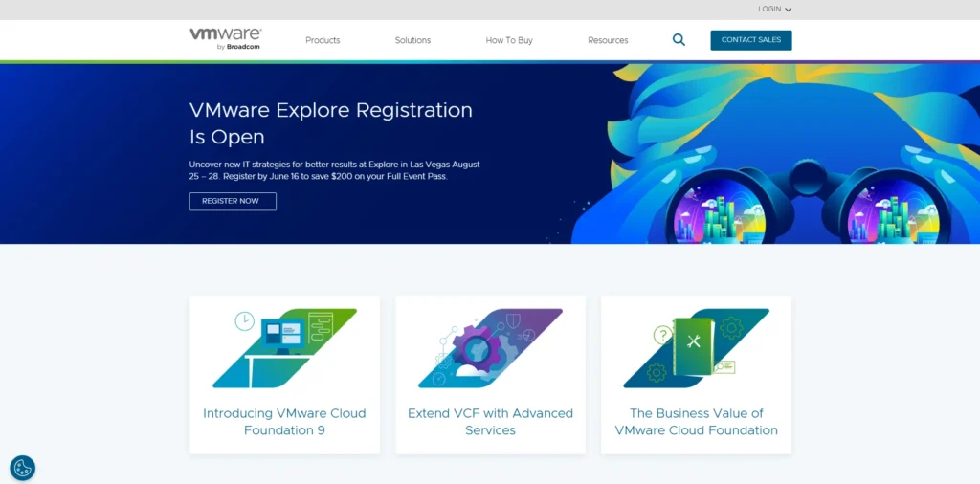The height and width of the screenshot is (484, 980).
Task: Click the REGISTER NOW button
Action: coord(233,201)
